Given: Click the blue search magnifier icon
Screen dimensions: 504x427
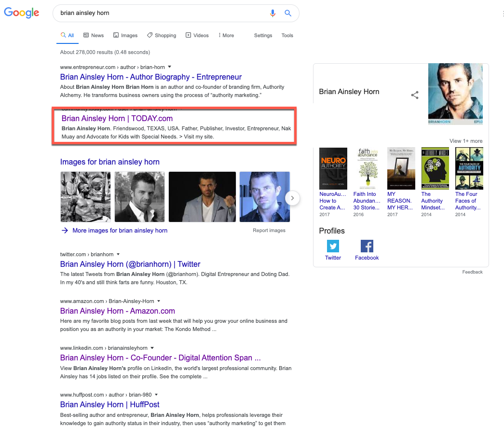Looking at the screenshot, I should pyautogui.click(x=288, y=13).
